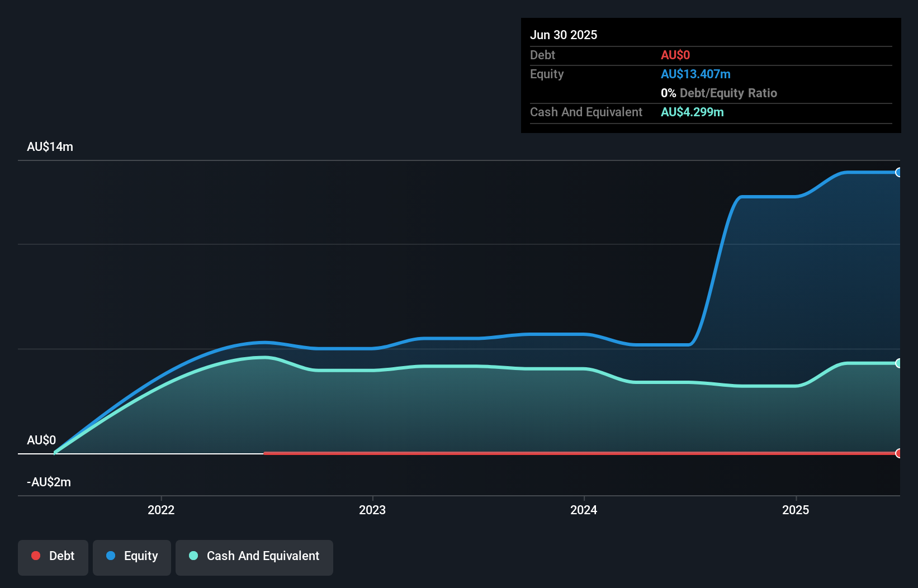
Task: Toggle the Equity series visibility
Action: click(x=131, y=557)
